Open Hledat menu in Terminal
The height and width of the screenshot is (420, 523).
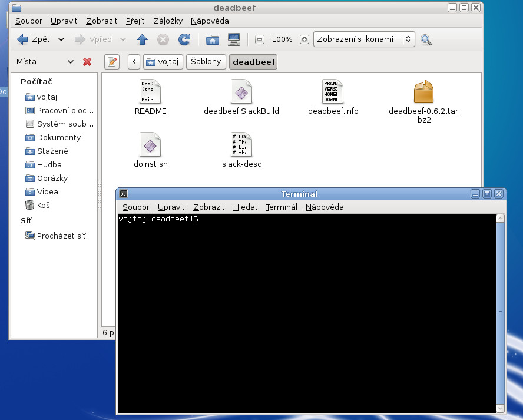click(x=245, y=207)
